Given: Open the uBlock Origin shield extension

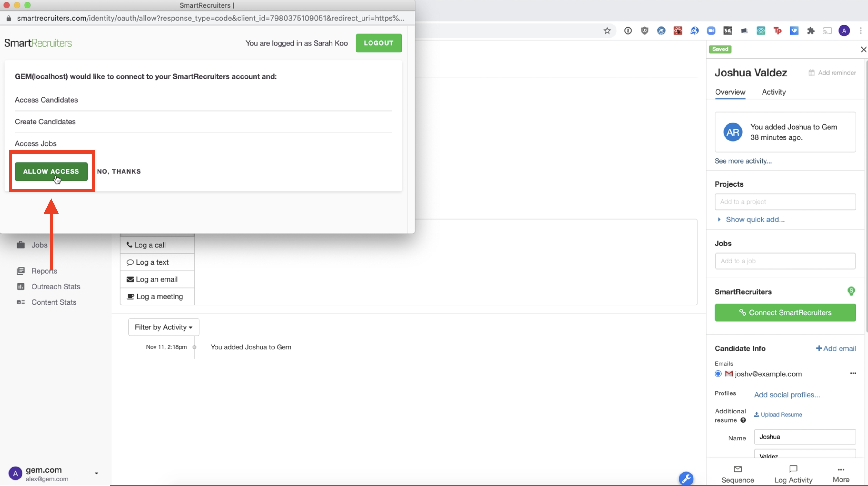Looking at the screenshot, I should [644, 31].
